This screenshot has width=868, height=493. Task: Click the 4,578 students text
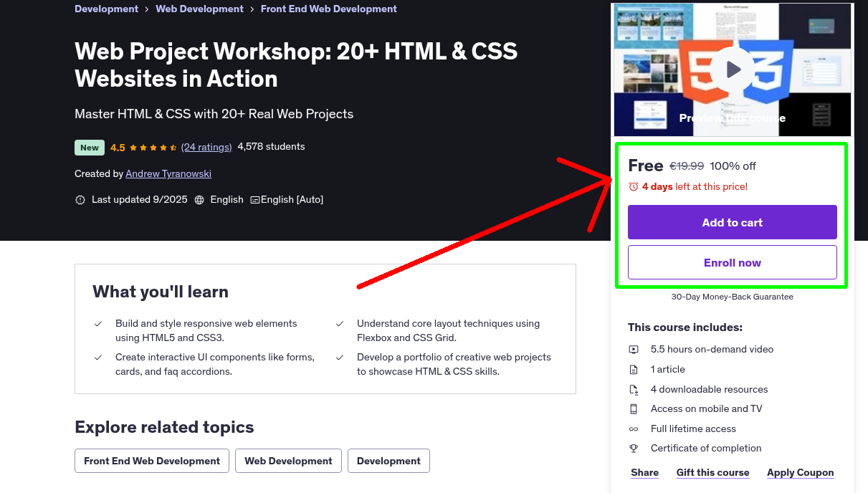(271, 146)
